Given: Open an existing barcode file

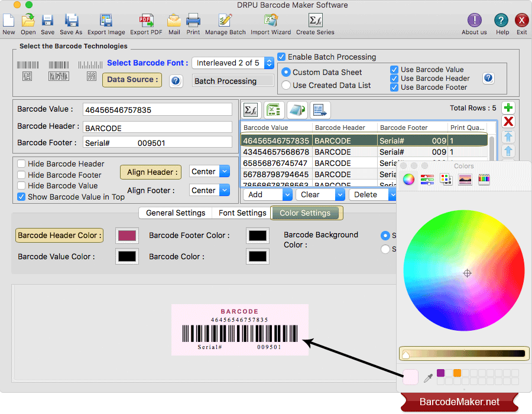Looking at the screenshot, I should pyautogui.click(x=28, y=24).
